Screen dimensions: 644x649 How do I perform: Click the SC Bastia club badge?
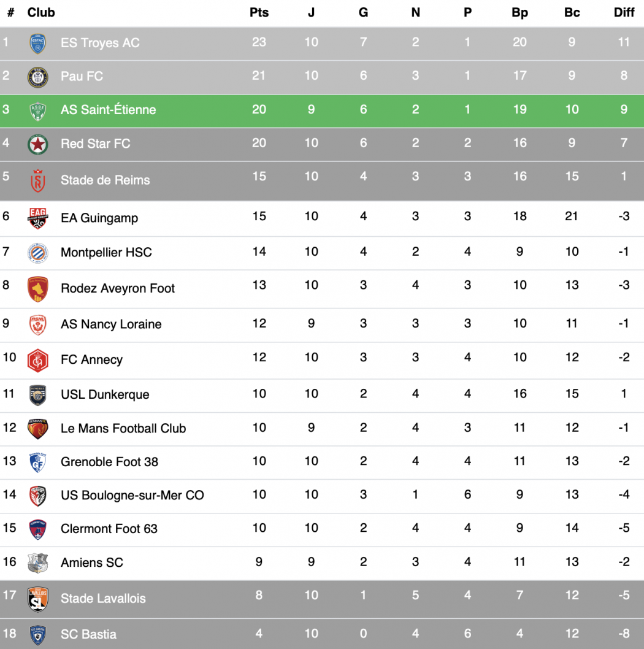(38, 634)
